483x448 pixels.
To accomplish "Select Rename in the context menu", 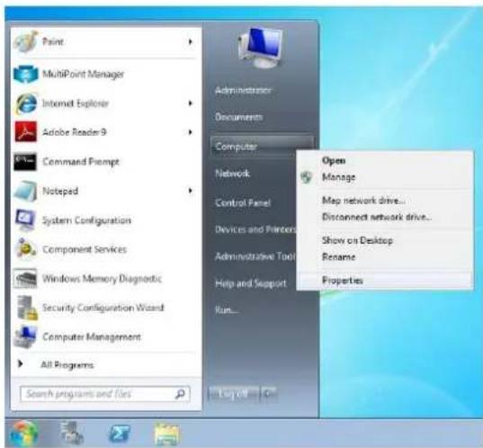I will point(338,257).
